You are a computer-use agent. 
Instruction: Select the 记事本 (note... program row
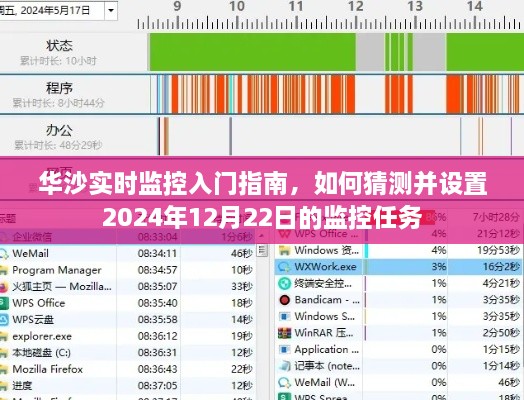(x=399, y=366)
